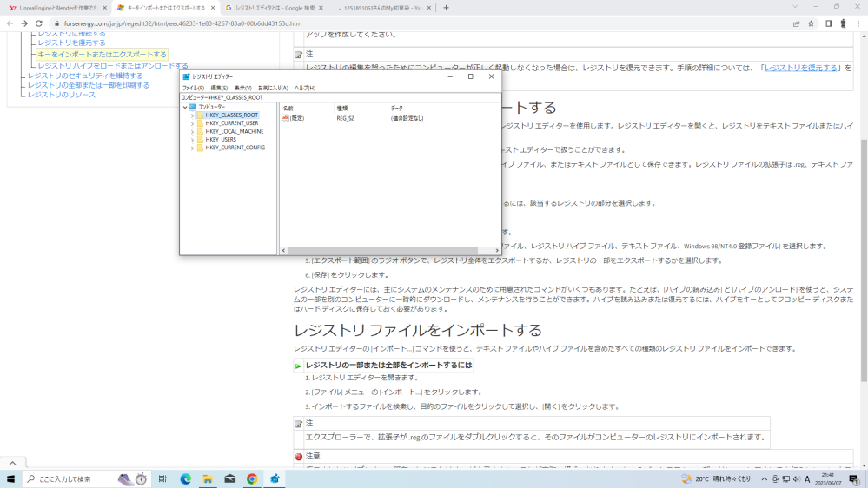Open the レジストリのリソース sidebar link
The width and height of the screenshot is (868, 488).
(62, 95)
